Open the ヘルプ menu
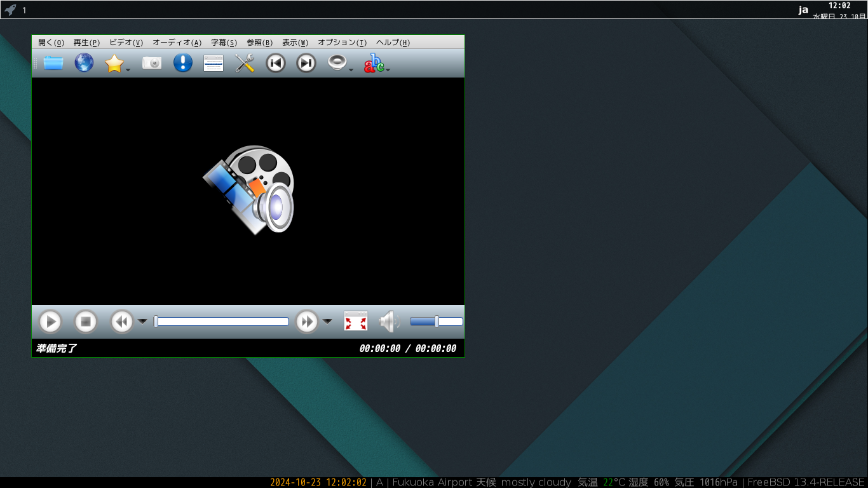Viewport: 868px width, 488px height. (393, 43)
